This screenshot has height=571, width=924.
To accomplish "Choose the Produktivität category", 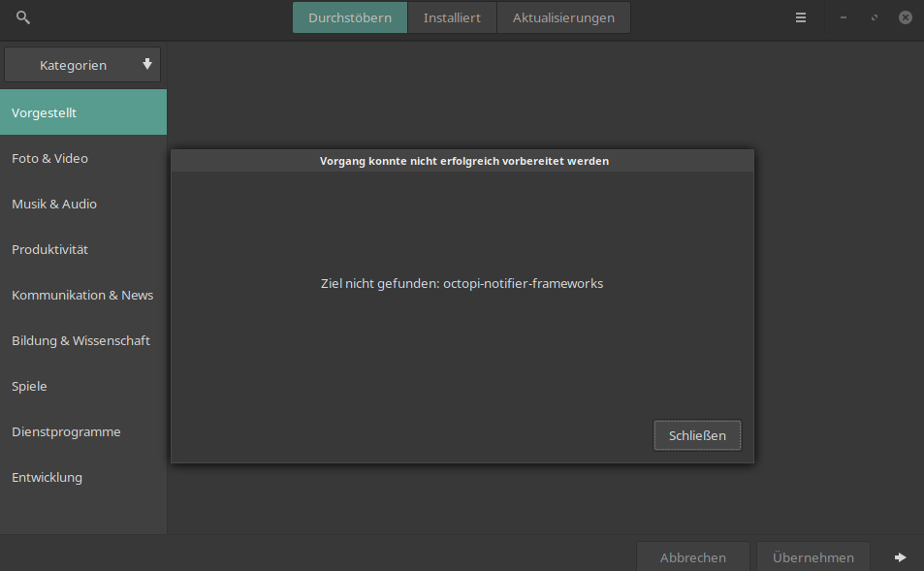I will (x=83, y=249).
